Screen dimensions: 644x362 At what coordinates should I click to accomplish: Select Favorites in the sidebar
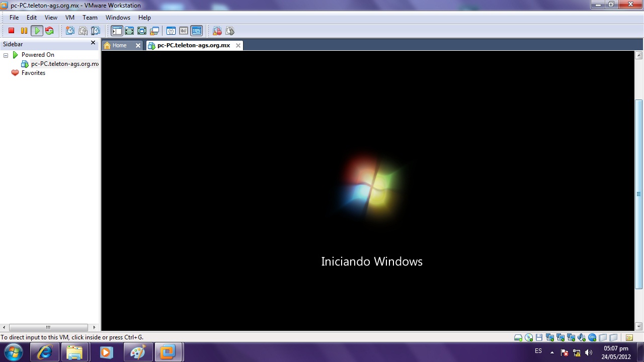click(x=33, y=73)
